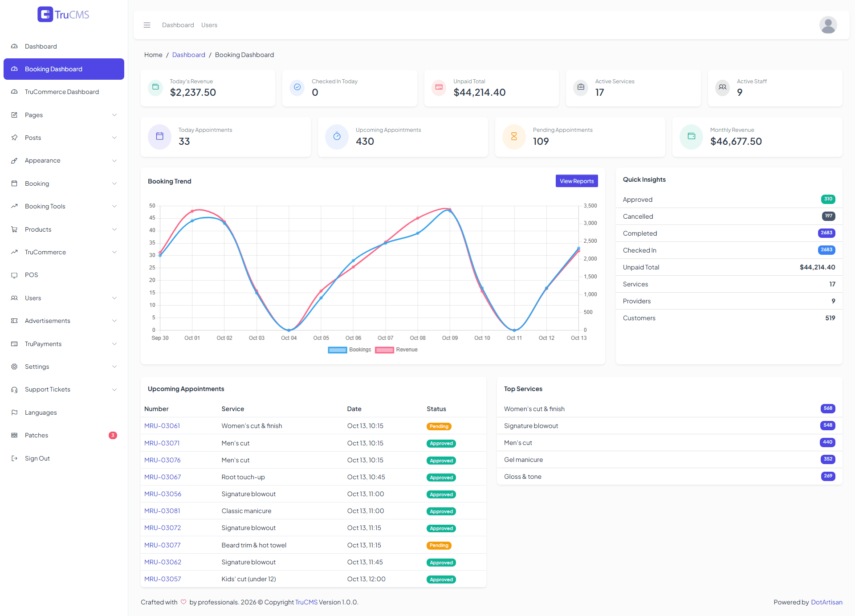Image resolution: width=855 pixels, height=616 pixels.
Task: Open the Patches sidebar item
Action: pos(64,435)
